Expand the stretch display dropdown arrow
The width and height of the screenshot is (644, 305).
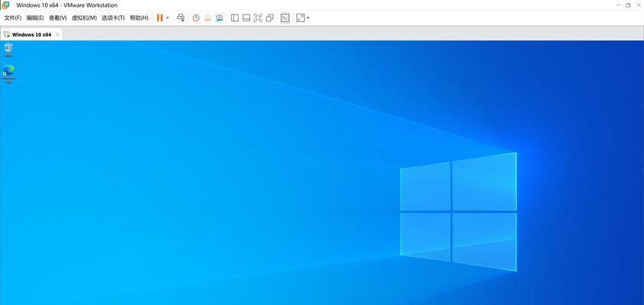click(308, 18)
